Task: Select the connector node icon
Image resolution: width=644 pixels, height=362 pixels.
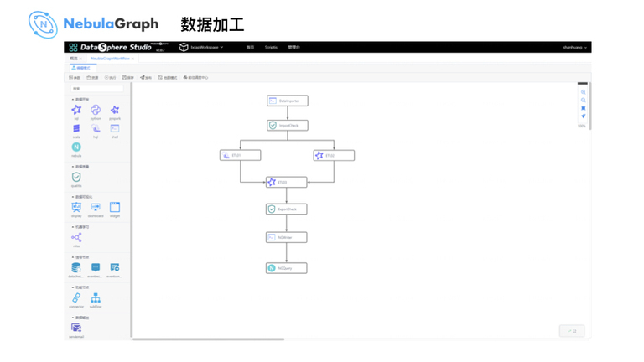Action: [76, 298]
